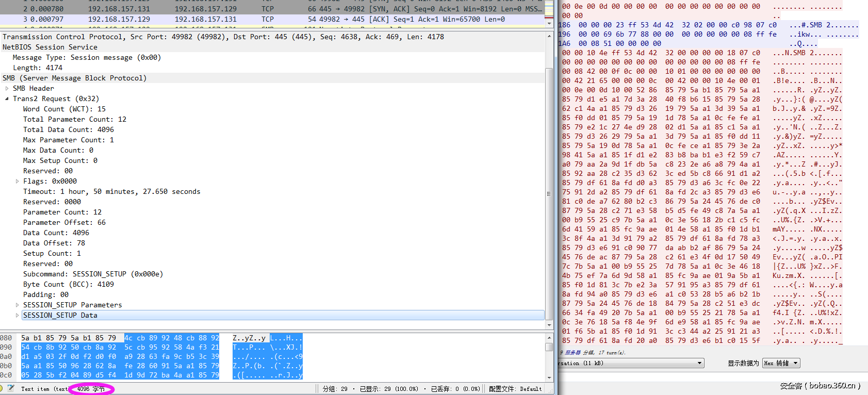This screenshot has height=395, width=868.
Task: Select SMB (Server Message Block Protocol) line
Action: click(75, 78)
